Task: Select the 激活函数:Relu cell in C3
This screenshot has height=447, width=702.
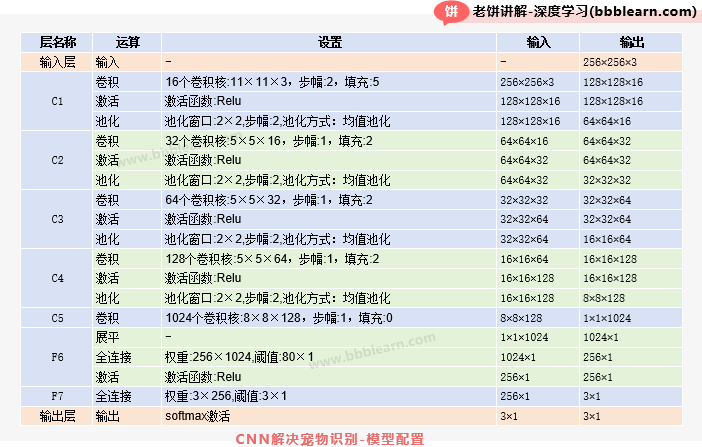Action: [x=329, y=219]
